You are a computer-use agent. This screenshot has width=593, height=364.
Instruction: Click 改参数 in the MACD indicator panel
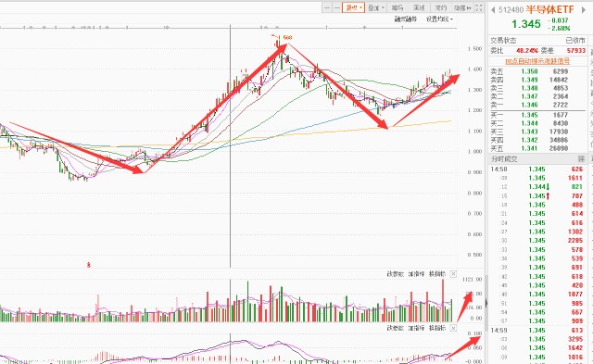396,328
